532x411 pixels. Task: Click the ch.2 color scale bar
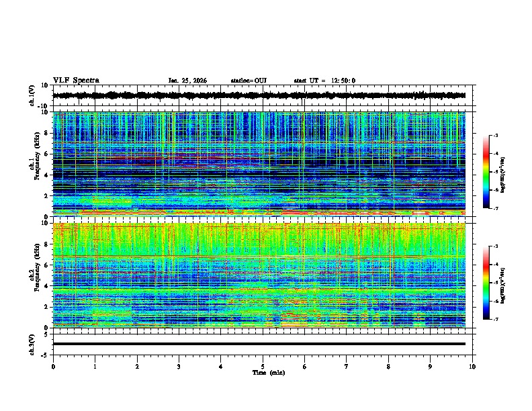pos(486,283)
